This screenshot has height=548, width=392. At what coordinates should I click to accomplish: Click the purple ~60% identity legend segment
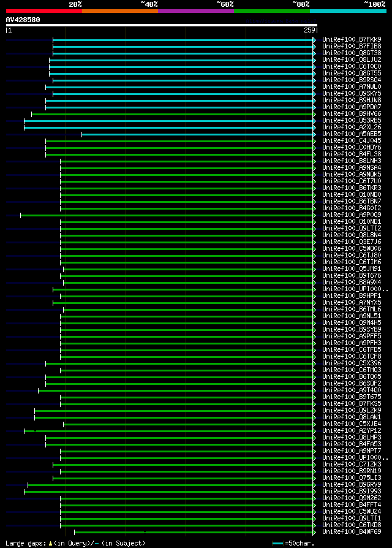tap(196, 11)
